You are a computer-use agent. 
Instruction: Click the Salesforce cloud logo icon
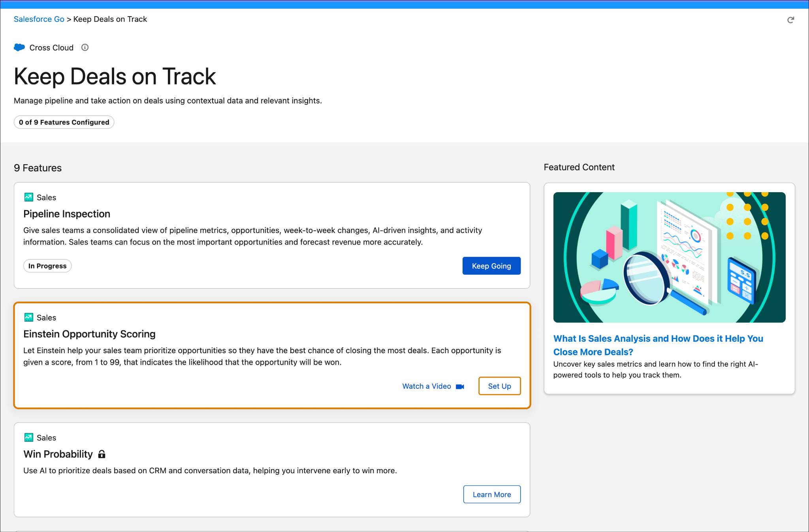point(19,47)
